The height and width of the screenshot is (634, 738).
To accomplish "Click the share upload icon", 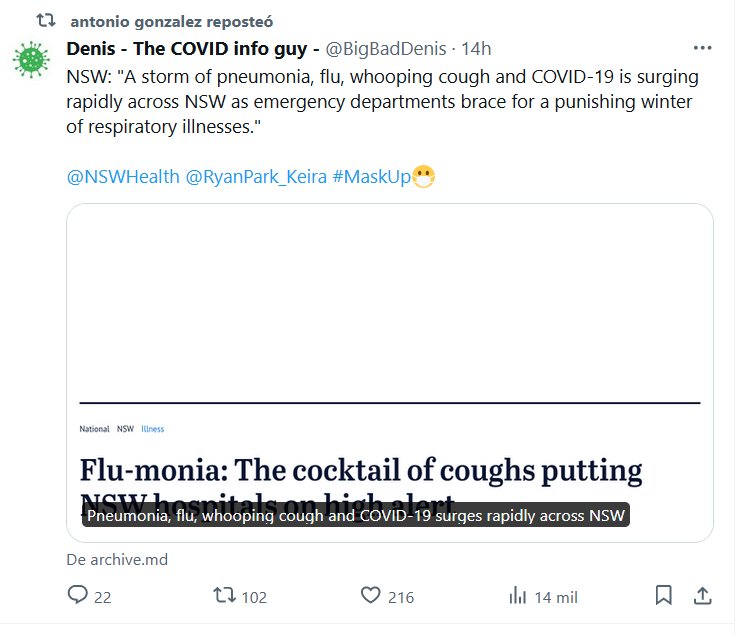I will tap(703, 596).
